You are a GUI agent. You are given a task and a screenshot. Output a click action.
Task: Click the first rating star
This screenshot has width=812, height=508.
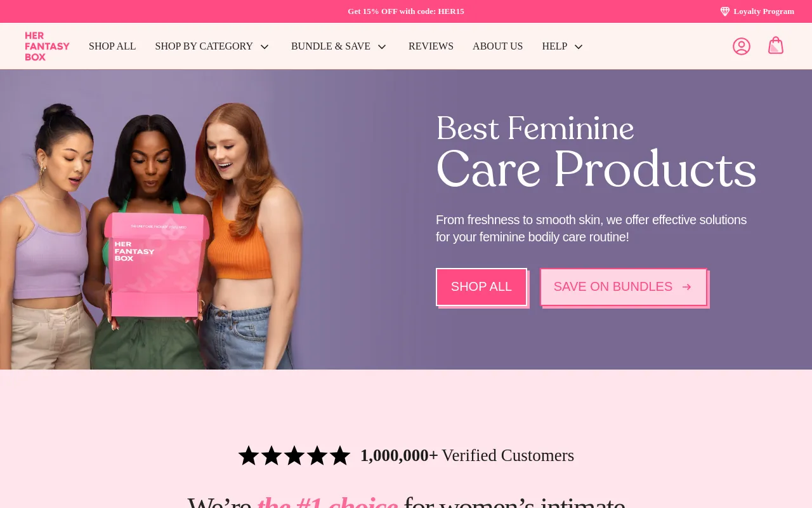249,455
